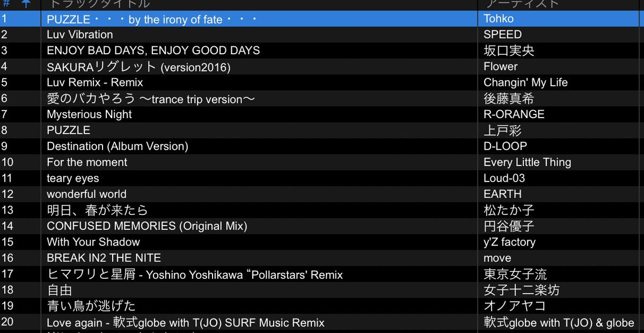Click the artist '松たか子'
Image resolution: width=644 pixels, height=333 pixels.
tap(509, 210)
